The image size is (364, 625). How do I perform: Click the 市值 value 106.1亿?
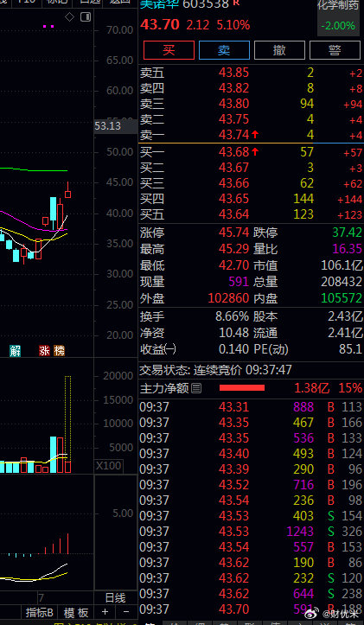[342, 265]
